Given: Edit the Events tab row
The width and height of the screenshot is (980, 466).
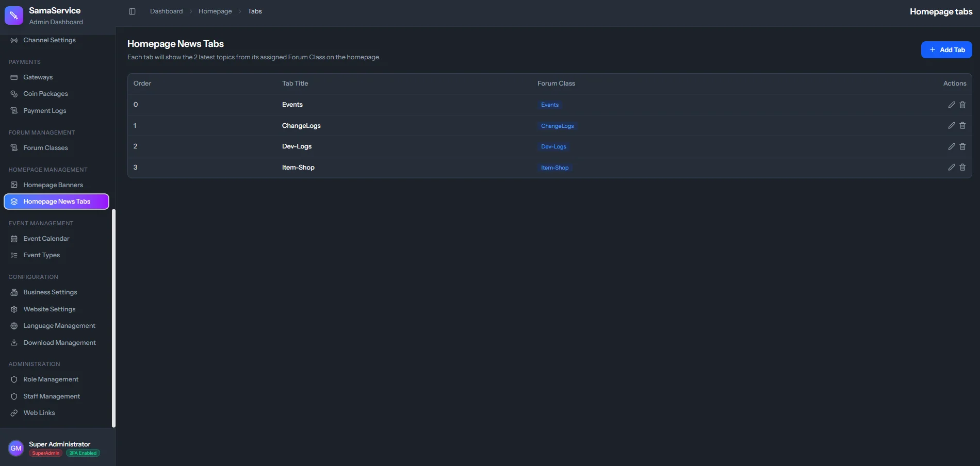Looking at the screenshot, I should click(x=952, y=105).
